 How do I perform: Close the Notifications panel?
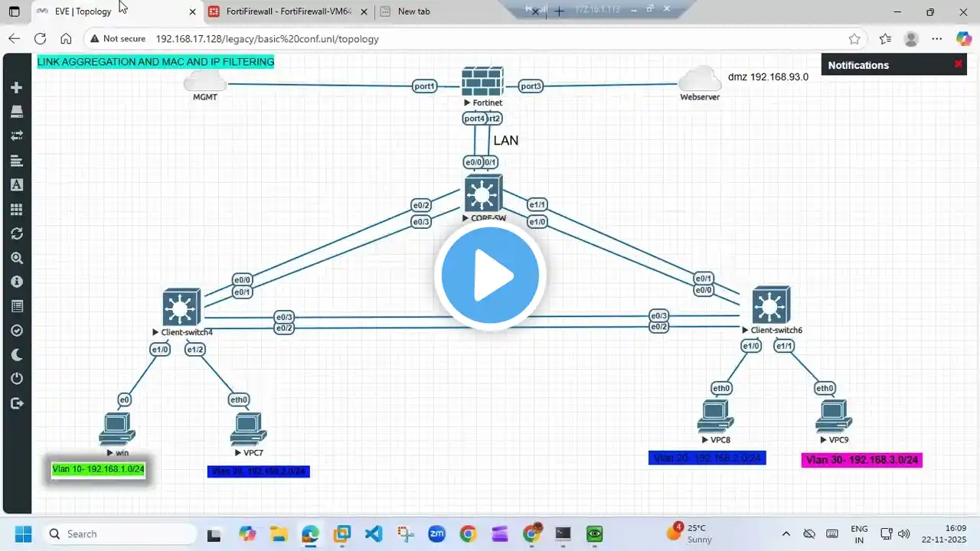click(x=958, y=64)
